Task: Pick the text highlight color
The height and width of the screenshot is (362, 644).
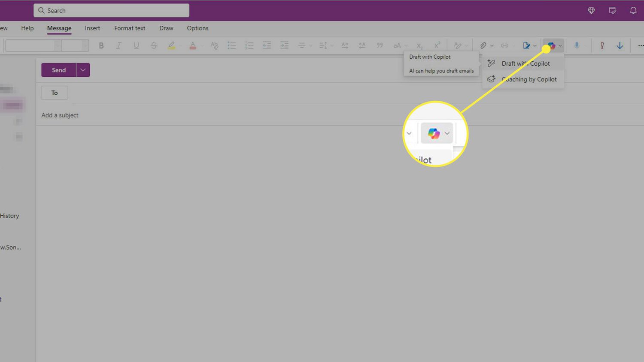Action: [x=171, y=45]
